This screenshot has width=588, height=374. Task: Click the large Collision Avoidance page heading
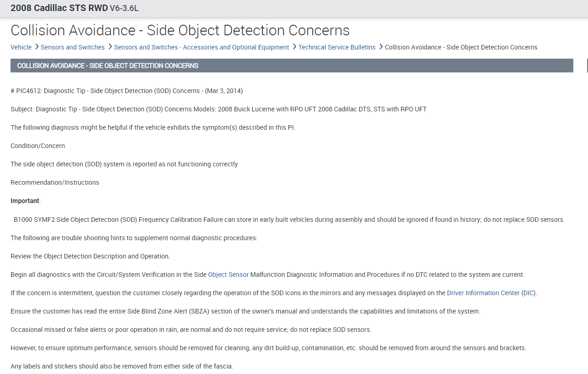[x=180, y=30]
